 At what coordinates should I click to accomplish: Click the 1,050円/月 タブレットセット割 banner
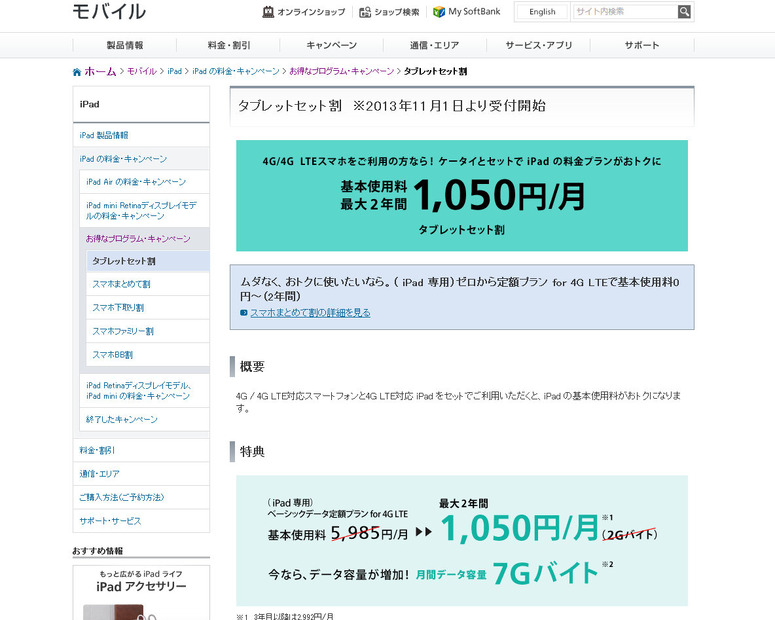click(x=462, y=195)
